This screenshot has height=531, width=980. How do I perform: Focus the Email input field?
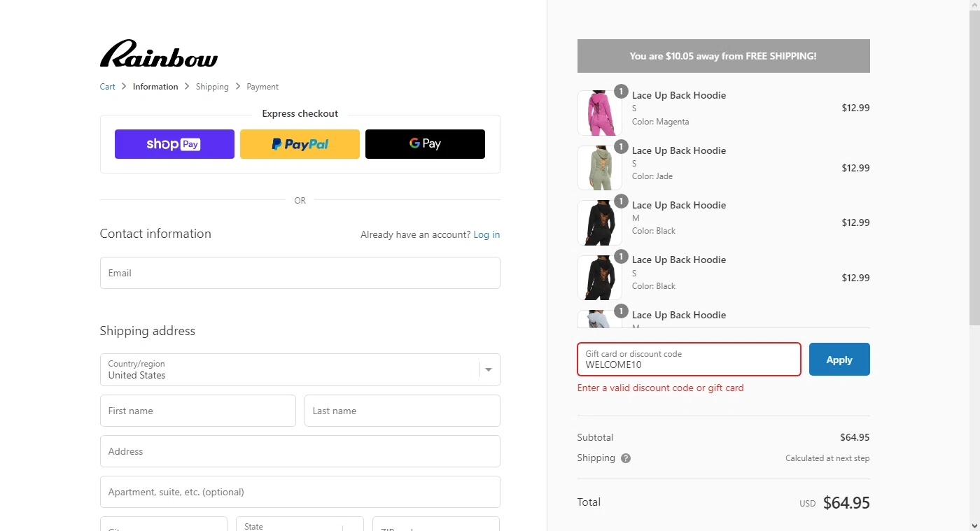pos(300,273)
